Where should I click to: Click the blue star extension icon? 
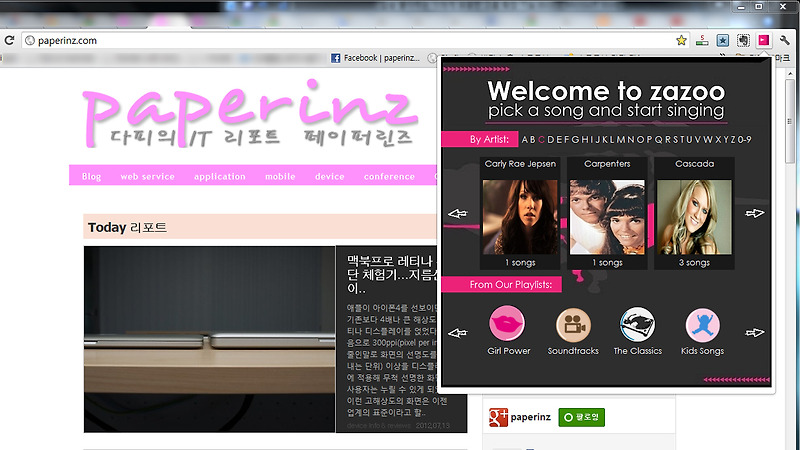(722, 40)
